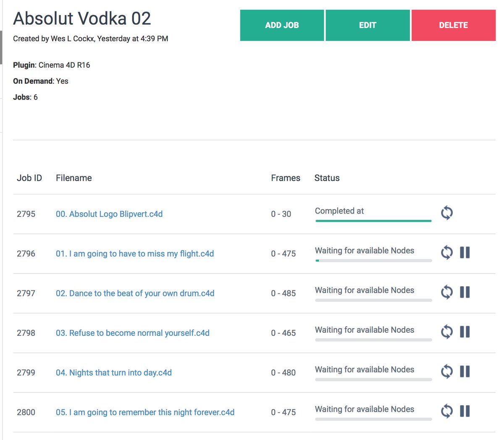
Task: Click the left edge scrollbar handle
Action: pos(1,47)
